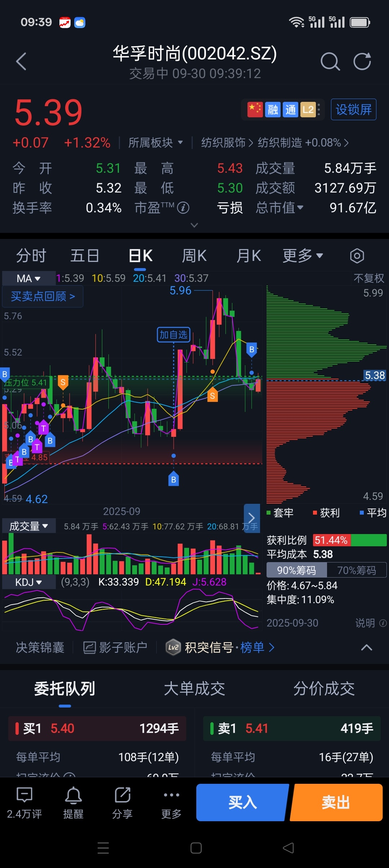The height and width of the screenshot is (868, 389).
Task: Open 纺织制造 sector link
Action: coord(303,143)
